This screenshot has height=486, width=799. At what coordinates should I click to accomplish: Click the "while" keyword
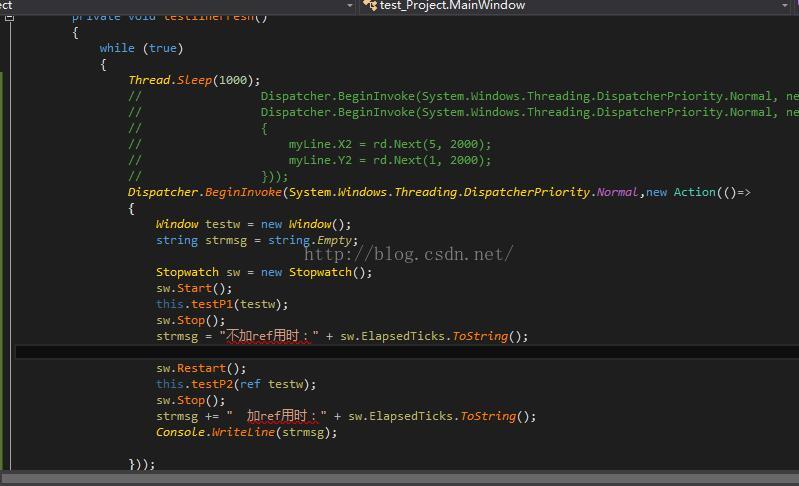click(117, 48)
